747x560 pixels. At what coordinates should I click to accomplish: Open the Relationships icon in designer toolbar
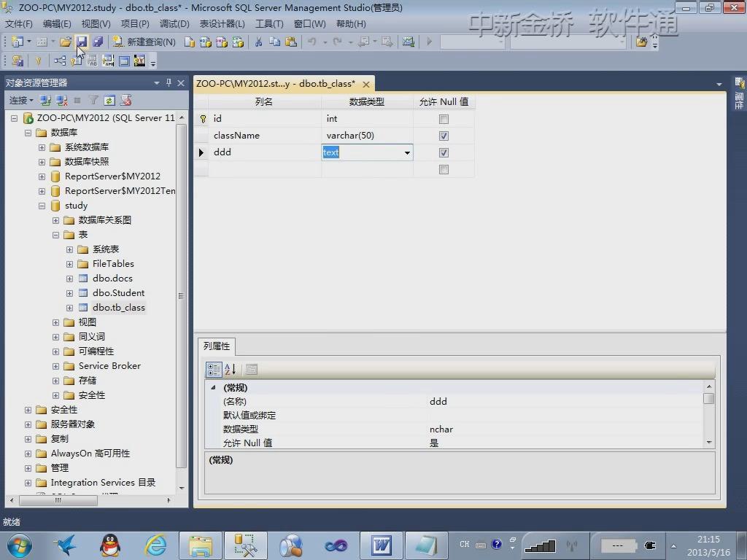pos(60,61)
